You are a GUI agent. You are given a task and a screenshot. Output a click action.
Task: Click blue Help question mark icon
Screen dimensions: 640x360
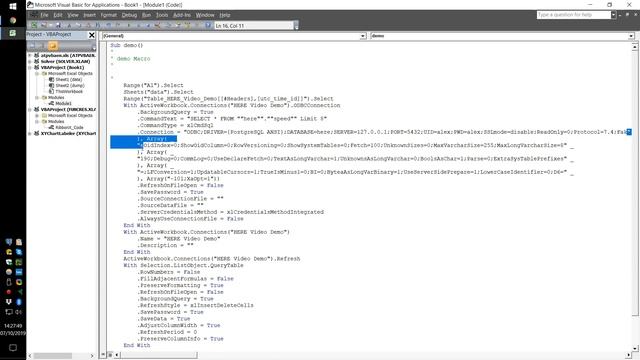click(208, 25)
